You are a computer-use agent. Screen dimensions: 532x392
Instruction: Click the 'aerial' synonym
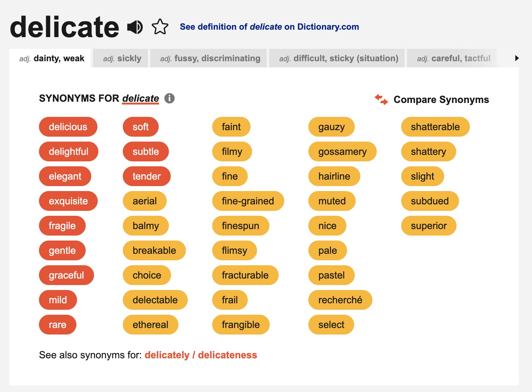145,201
